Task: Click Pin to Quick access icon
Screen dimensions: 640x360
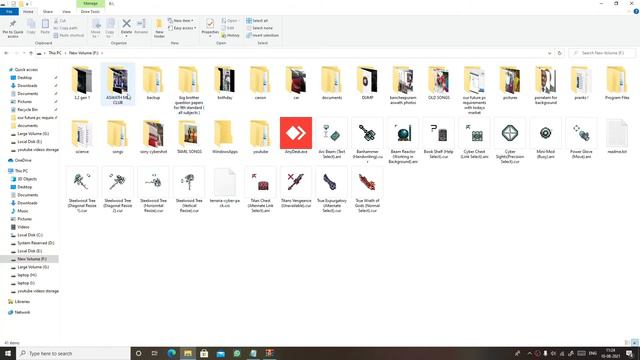Action: pos(13,24)
